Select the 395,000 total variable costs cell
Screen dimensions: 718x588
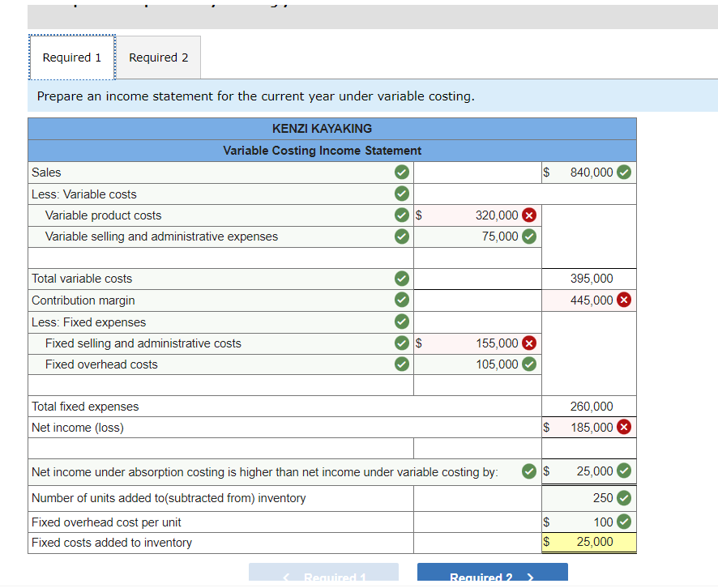pos(589,279)
